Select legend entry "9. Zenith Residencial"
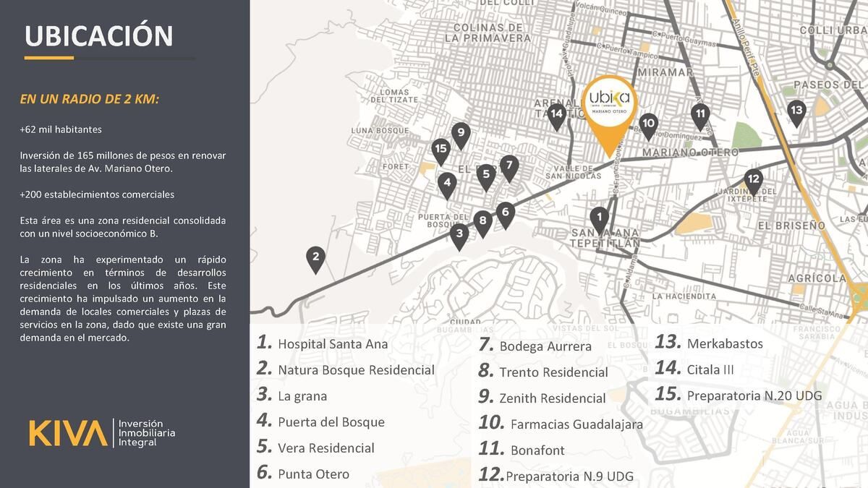 542,398
